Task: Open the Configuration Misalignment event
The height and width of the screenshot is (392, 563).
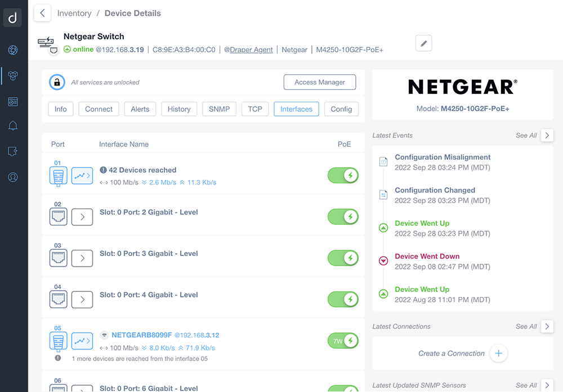Action: tap(443, 157)
